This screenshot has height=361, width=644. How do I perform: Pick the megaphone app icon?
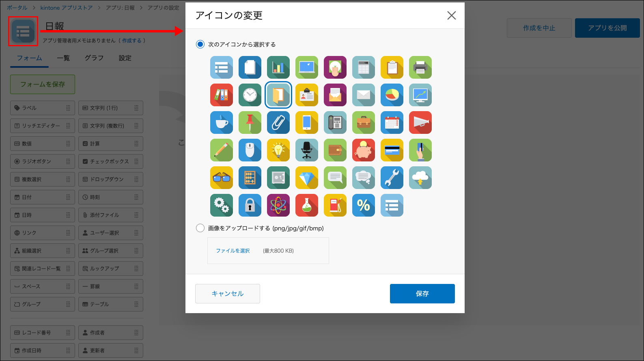(x=420, y=122)
